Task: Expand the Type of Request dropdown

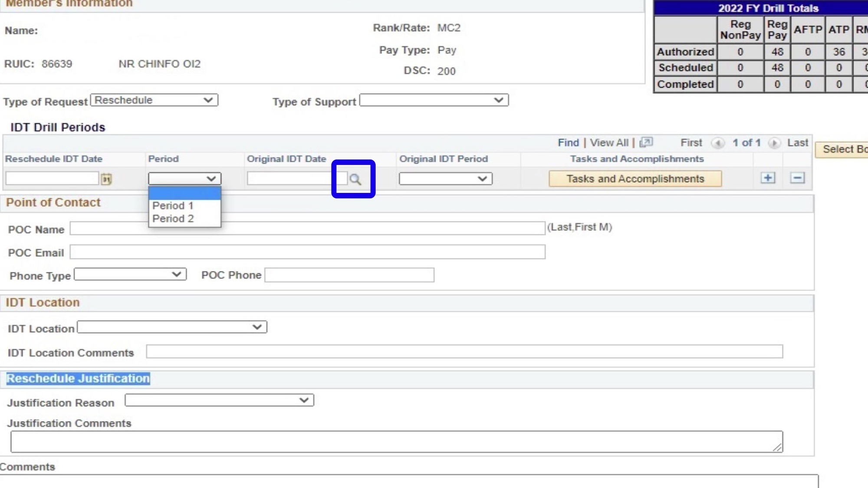Action: (x=154, y=100)
